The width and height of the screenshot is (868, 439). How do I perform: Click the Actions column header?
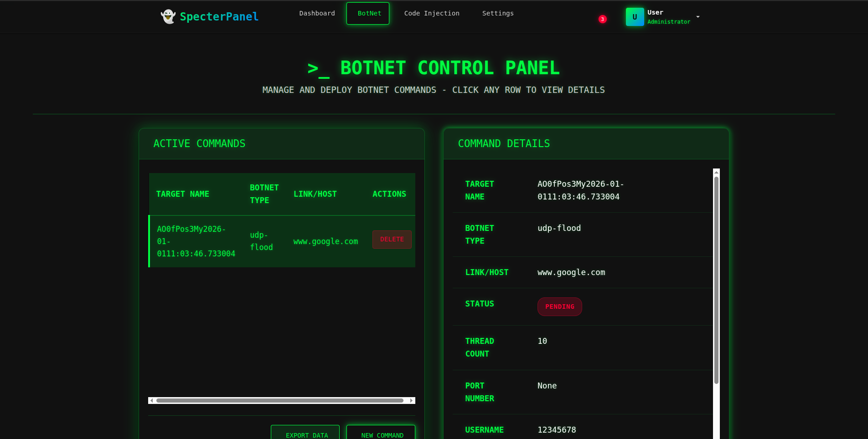click(x=389, y=194)
